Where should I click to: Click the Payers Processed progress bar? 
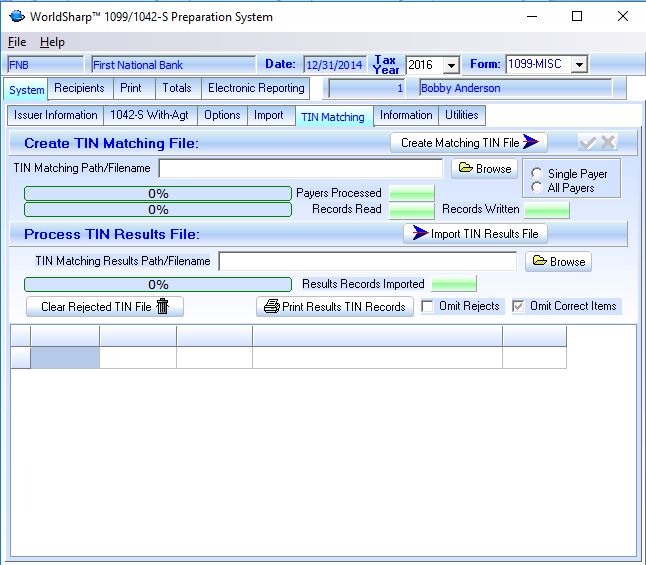158,193
